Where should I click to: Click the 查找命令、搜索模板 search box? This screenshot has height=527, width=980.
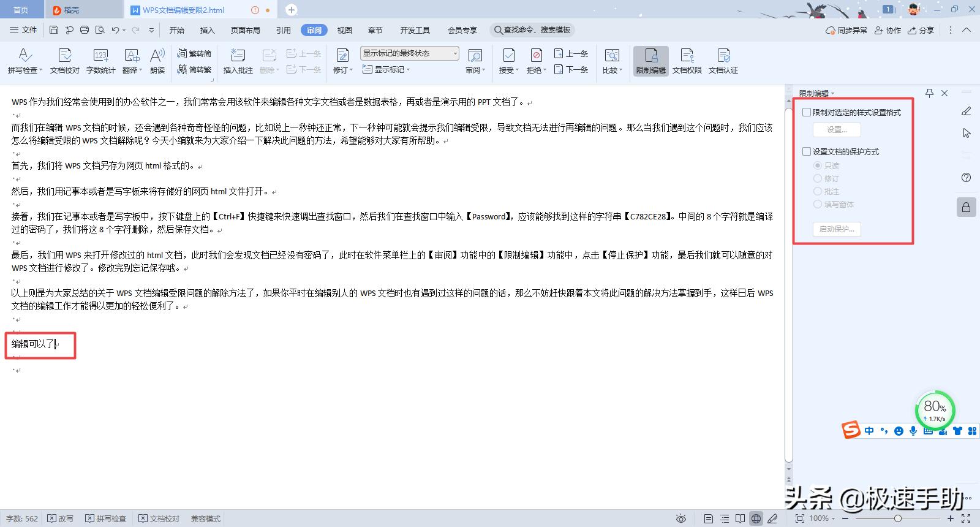pyautogui.click(x=532, y=30)
